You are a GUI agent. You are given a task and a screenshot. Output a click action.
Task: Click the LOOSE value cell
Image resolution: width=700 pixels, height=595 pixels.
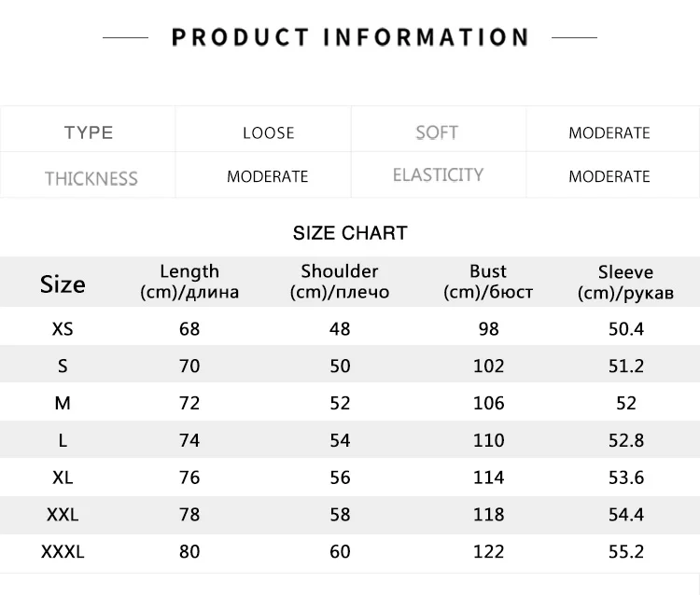click(268, 132)
